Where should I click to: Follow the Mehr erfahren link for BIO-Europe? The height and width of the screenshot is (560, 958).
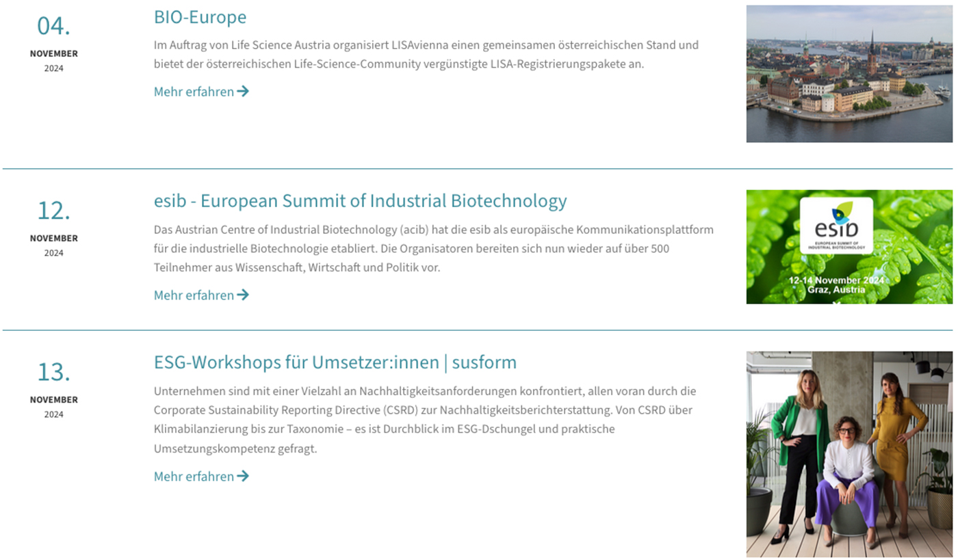pyautogui.click(x=201, y=92)
